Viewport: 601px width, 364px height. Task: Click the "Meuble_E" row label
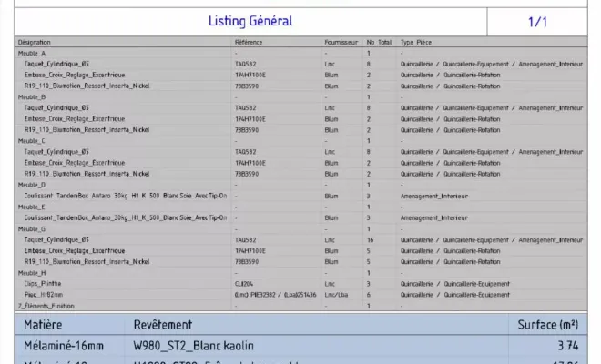[x=32, y=207]
